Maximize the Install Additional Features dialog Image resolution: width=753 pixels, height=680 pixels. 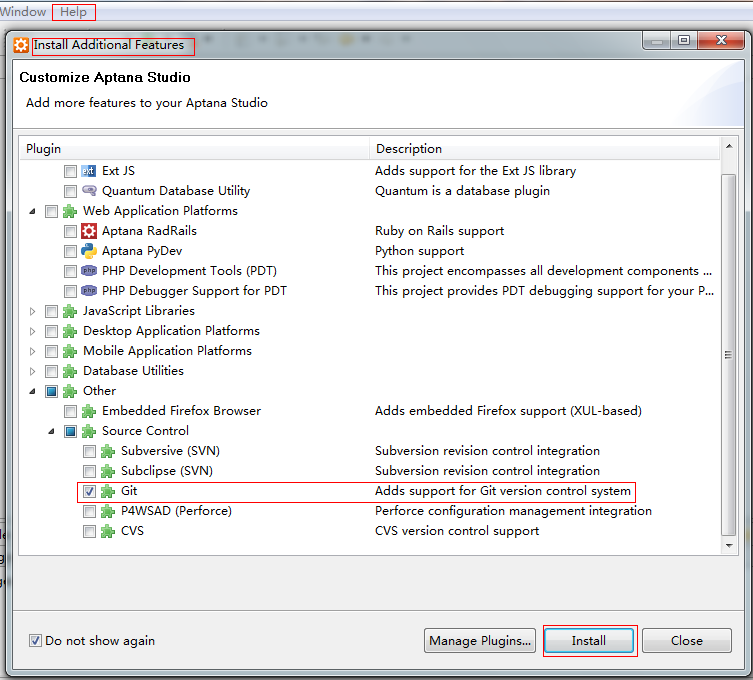[684, 40]
